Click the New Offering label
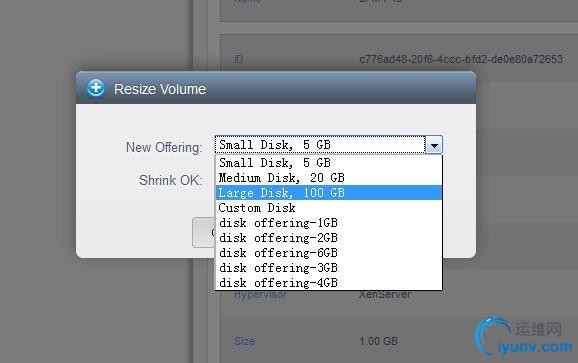Screen dimensions: 578x363 [164, 147]
